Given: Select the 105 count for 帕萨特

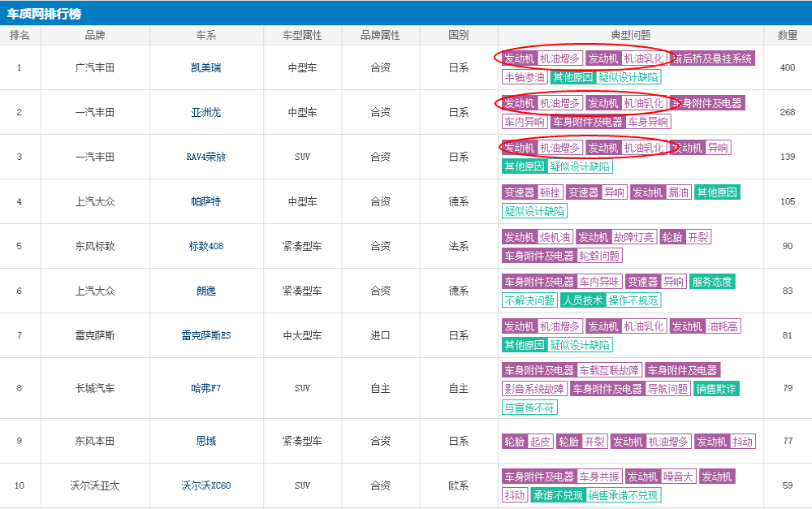Looking at the screenshot, I should (787, 201).
